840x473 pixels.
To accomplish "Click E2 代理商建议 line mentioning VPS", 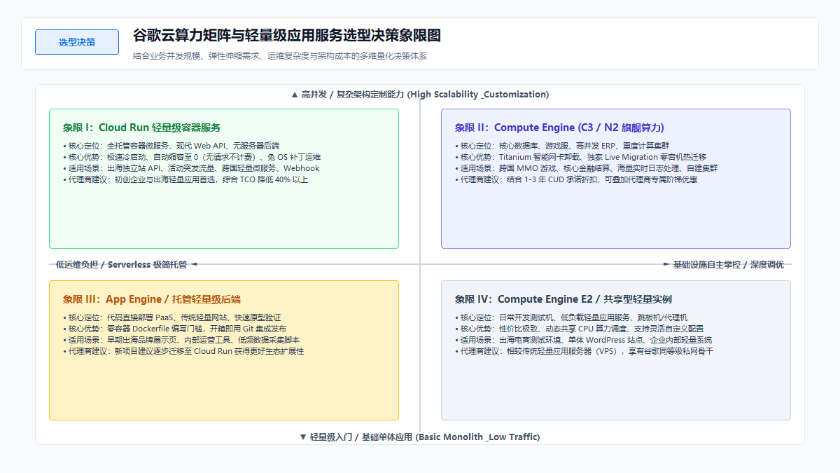I will coord(584,351).
